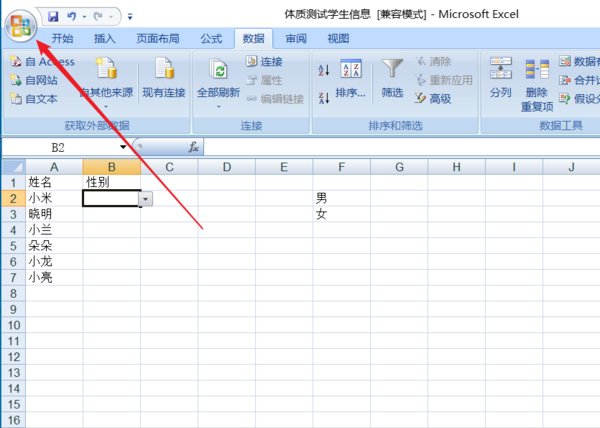The width and height of the screenshot is (600, 428).
Task: Open the 页面布局 ribbon tab
Action: [x=158, y=39]
